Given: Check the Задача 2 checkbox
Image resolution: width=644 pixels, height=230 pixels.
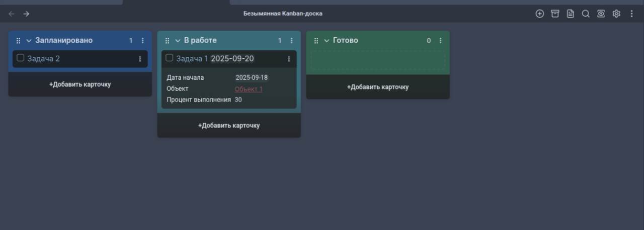Looking at the screenshot, I should 21,58.
